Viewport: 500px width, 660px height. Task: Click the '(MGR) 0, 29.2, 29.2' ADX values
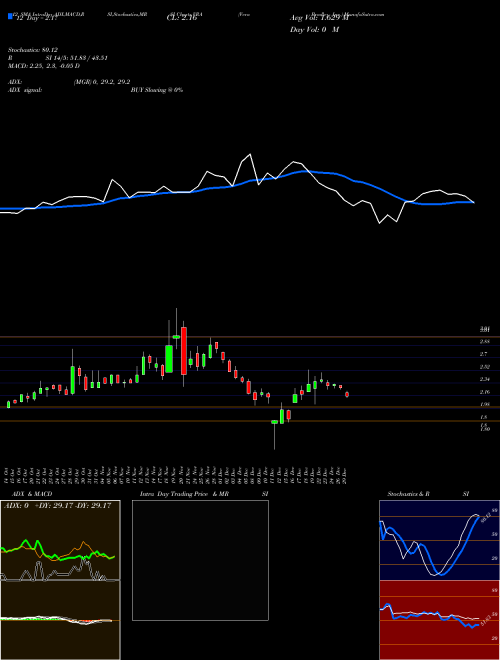click(x=101, y=82)
